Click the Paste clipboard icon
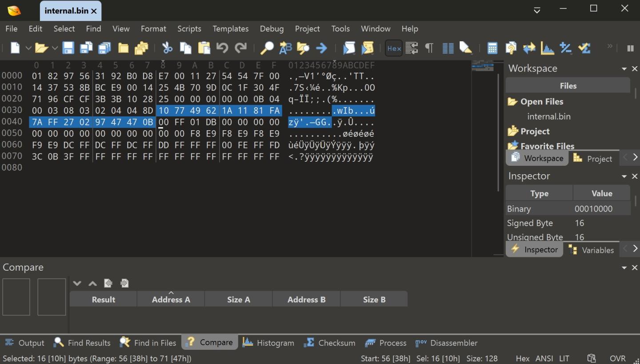Viewport: 640px width, 364px height. coord(204,48)
